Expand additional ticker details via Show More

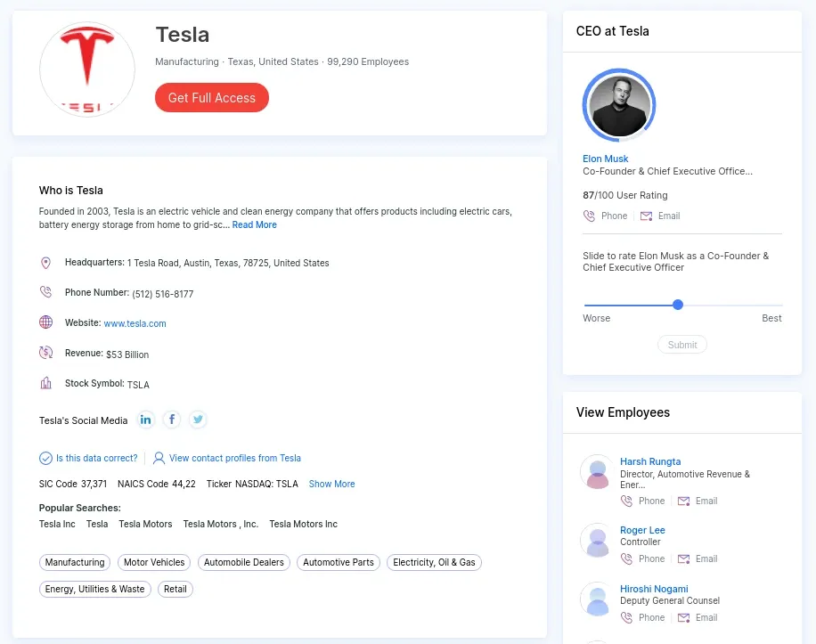(x=331, y=484)
